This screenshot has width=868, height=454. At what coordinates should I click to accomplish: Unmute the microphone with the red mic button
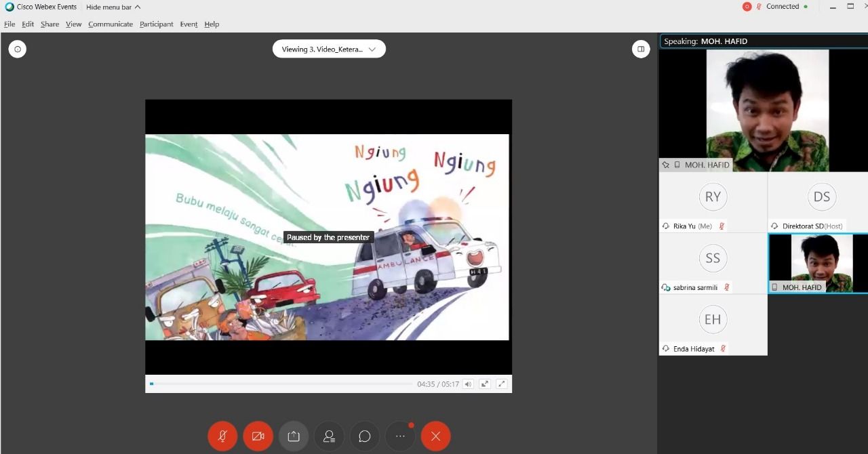pos(222,436)
